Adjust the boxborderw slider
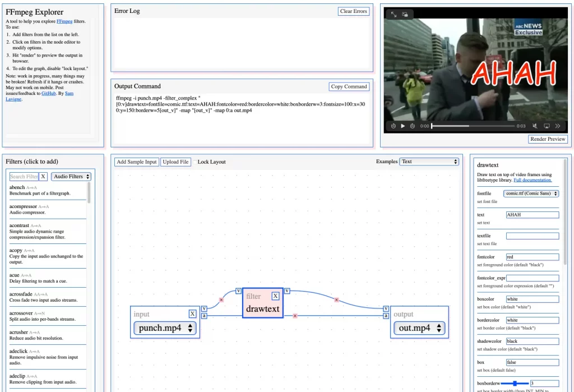Viewport: 574px width, 392px height. tap(515, 384)
